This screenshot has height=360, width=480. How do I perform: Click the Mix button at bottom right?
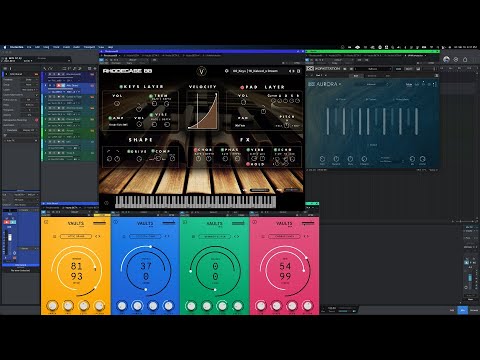click(462, 310)
